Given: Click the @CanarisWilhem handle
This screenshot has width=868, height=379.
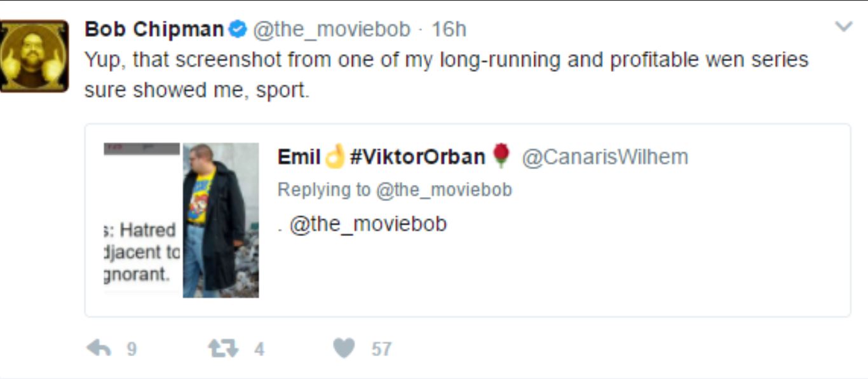Looking at the screenshot, I should pos(605,157).
